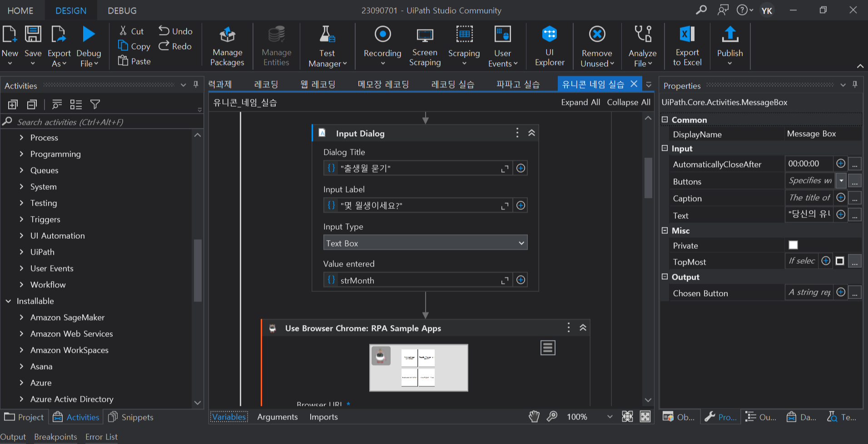
Task: Open Test Manager
Action: (x=327, y=46)
